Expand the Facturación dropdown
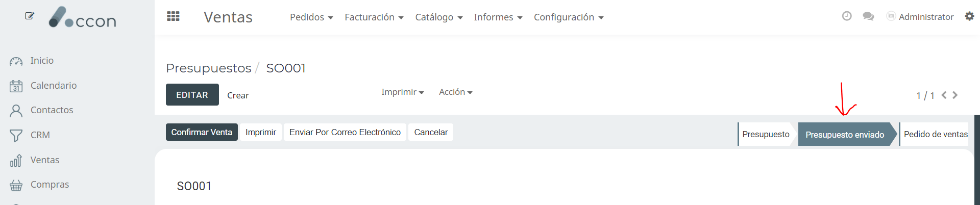This screenshot has width=980, height=205. (374, 17)
